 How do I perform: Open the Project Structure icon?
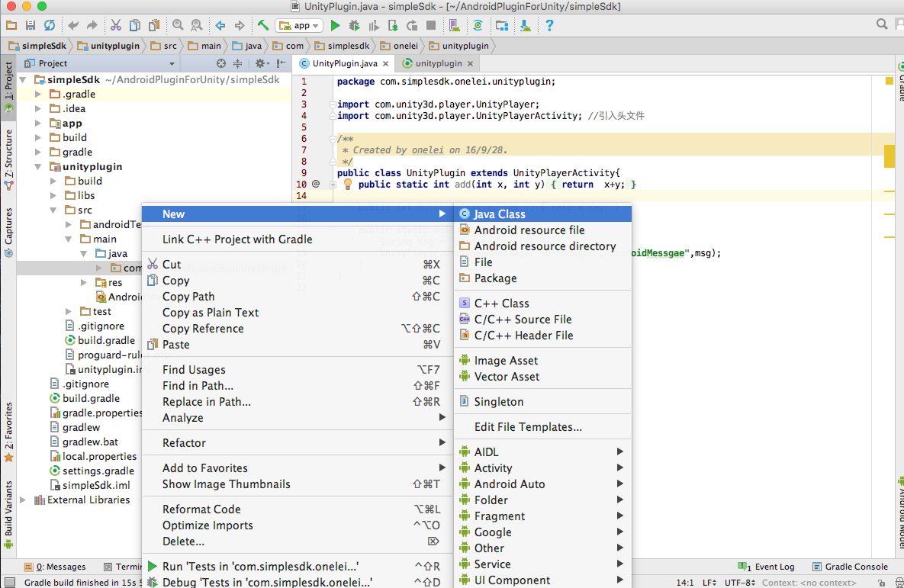[x=501, y=25]
